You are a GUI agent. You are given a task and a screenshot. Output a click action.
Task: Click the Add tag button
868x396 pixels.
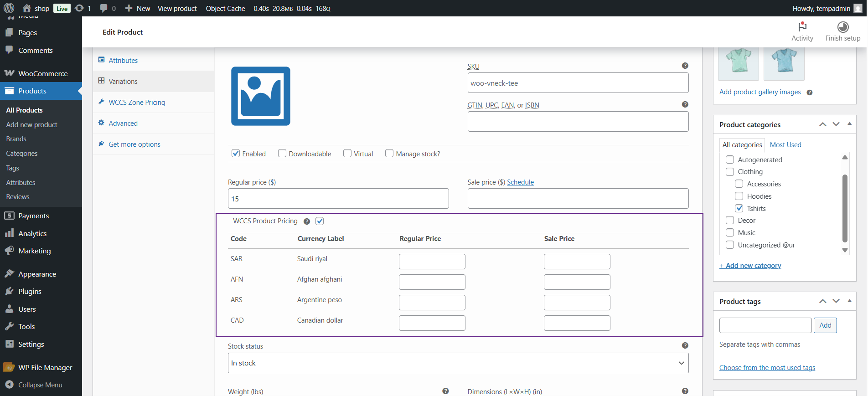[x=825, y=325]
